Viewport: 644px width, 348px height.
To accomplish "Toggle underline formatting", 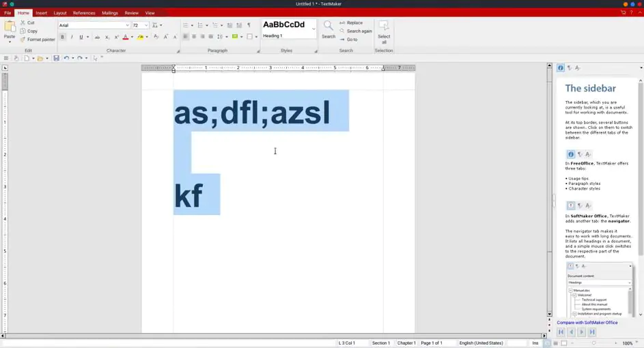I will (81, 37).
